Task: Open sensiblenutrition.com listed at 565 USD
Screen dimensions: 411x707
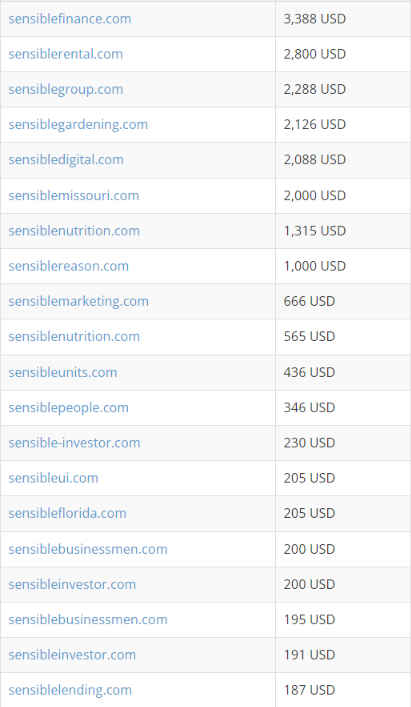Action: (x=74, y=336)
